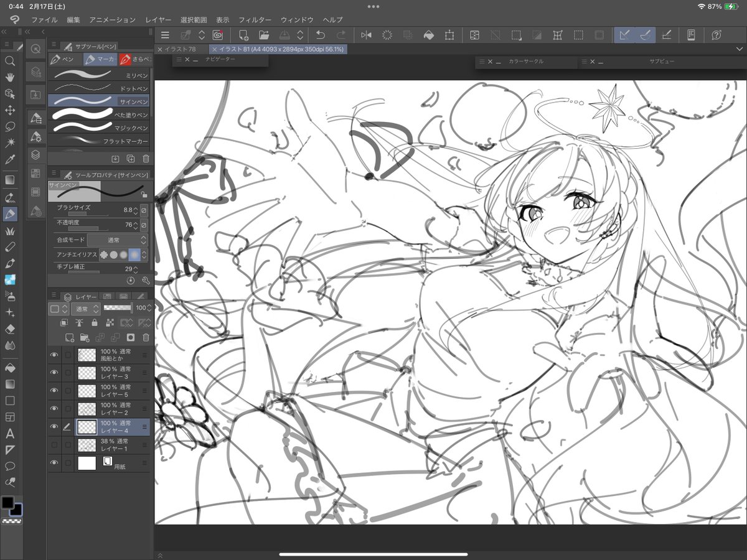Open the command bar hamburger menu
The height and width of the screenshot is (560, 747).
[165, 35]
